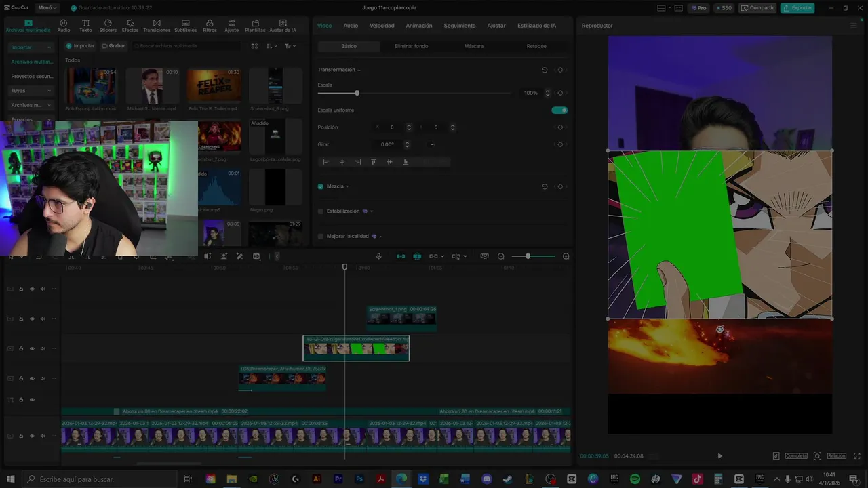Screen dimensions: 868x488
Task: Open the media sort order dropdown
Action: pos(271,46)
